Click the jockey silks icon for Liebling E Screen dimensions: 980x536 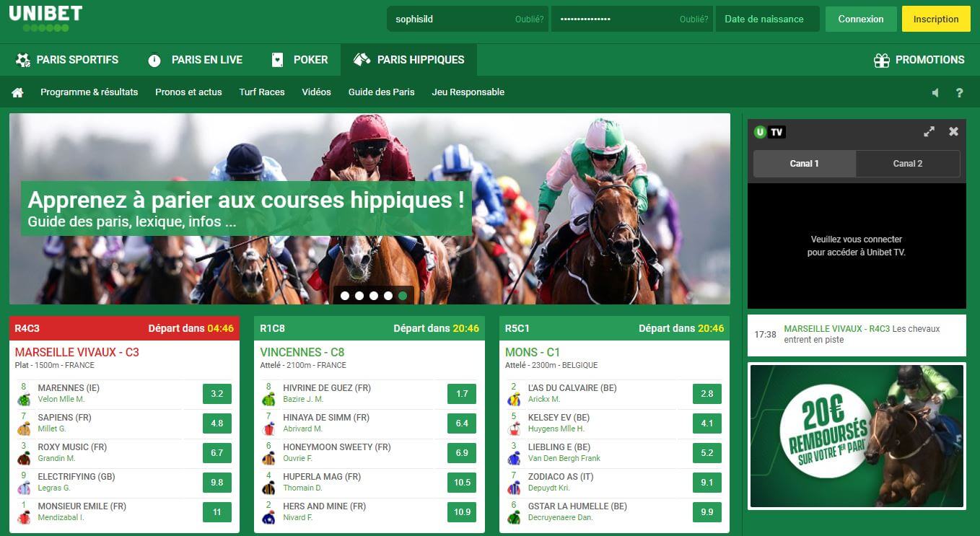515,458
